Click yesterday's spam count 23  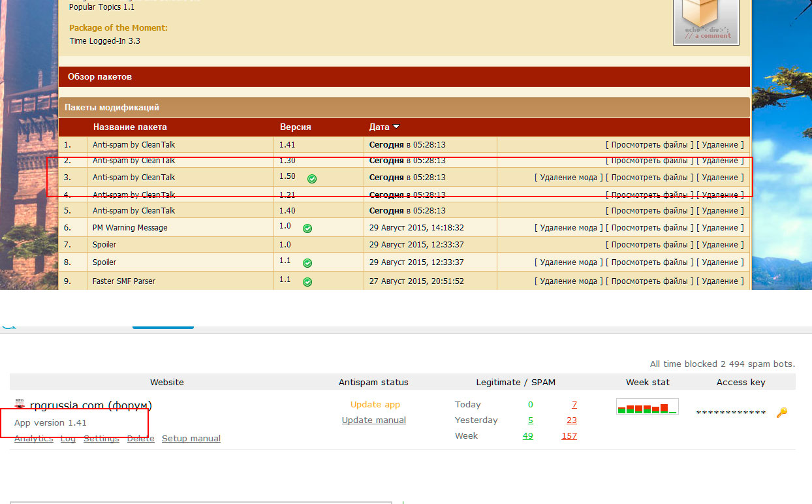coord(571,420)
